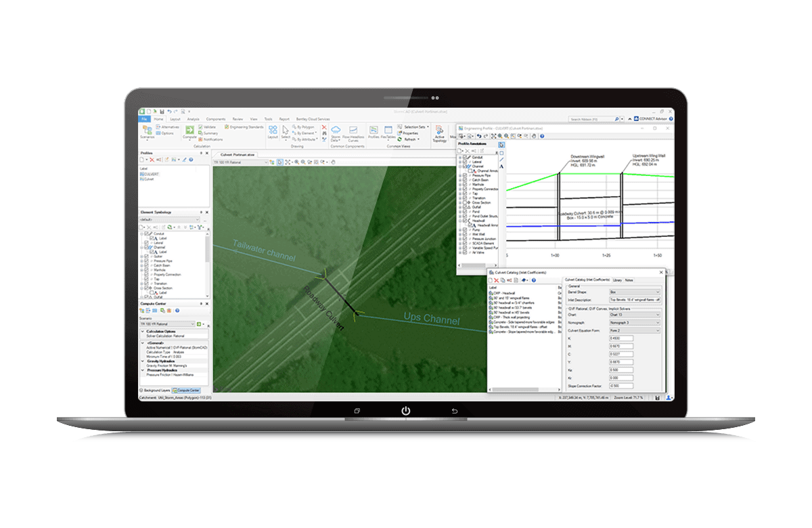Toggle the Transition checkbox in Element Symbology
The height and width of the screenshot is (528, 812).
click(145, 283)
